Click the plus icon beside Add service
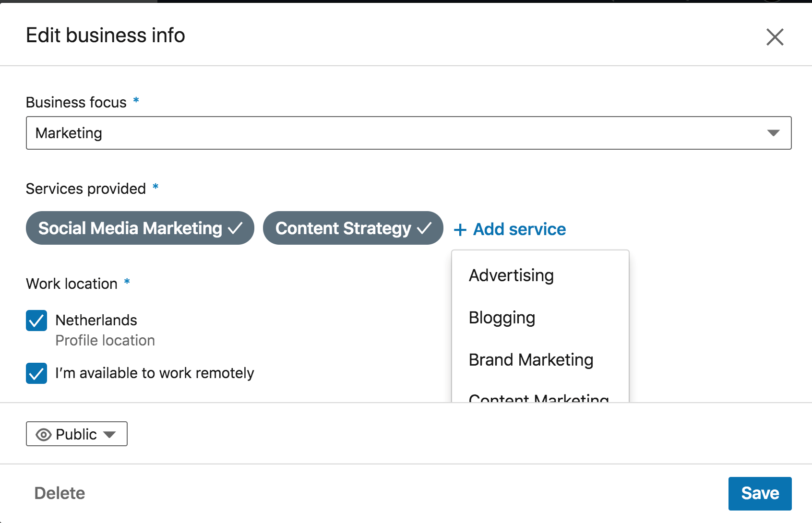Viewport: 812px width, 523px height. [460, 230]
